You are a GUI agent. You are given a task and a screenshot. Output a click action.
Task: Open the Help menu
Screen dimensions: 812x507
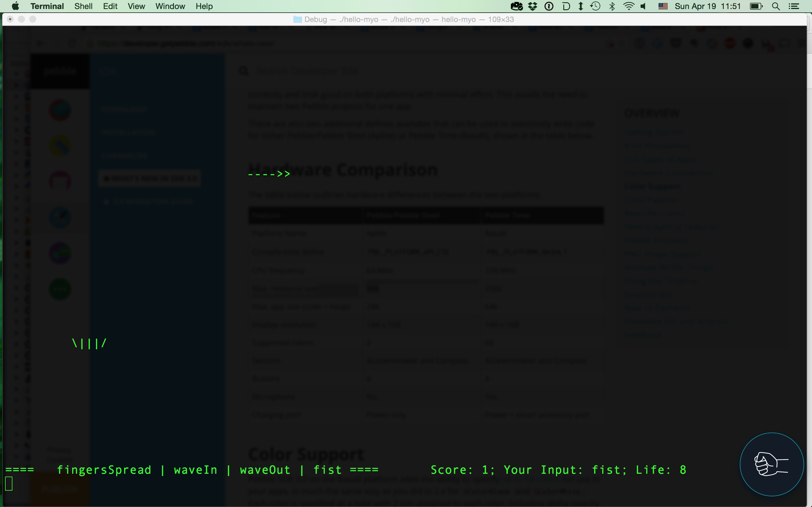[204, 6]
